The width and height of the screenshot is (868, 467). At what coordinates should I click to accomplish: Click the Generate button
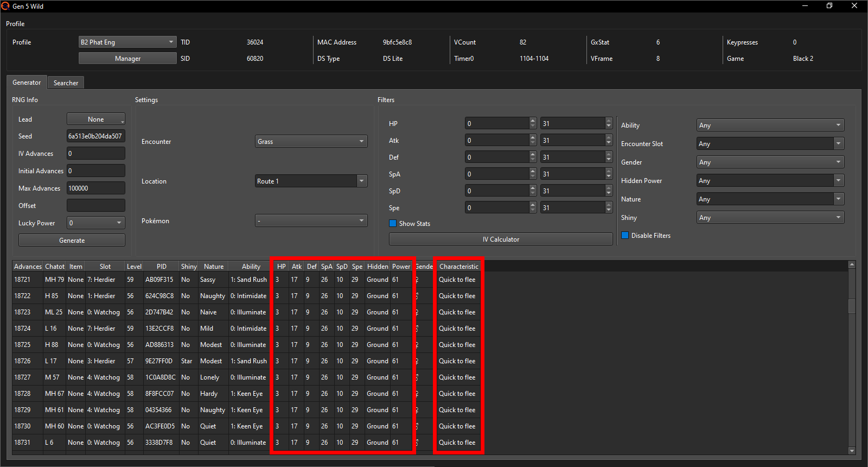tap(72, 240)
